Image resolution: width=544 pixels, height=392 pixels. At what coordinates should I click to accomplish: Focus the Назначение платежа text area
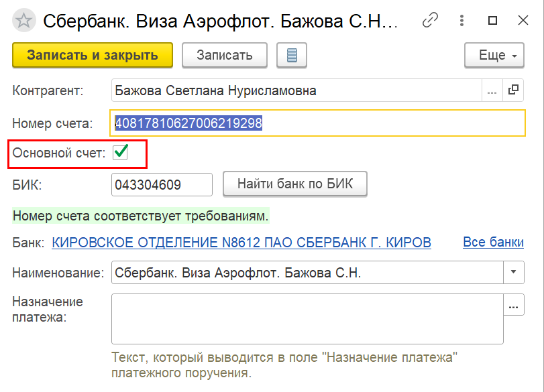click(307, 319)
